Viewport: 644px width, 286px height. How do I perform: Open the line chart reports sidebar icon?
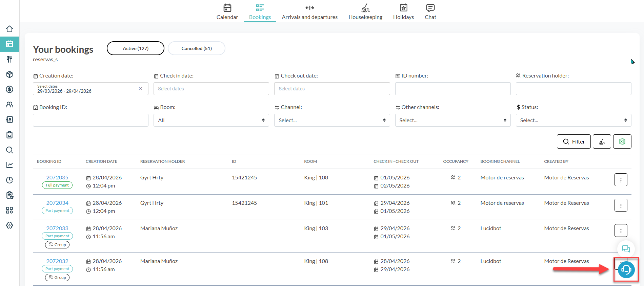[9, 165]
